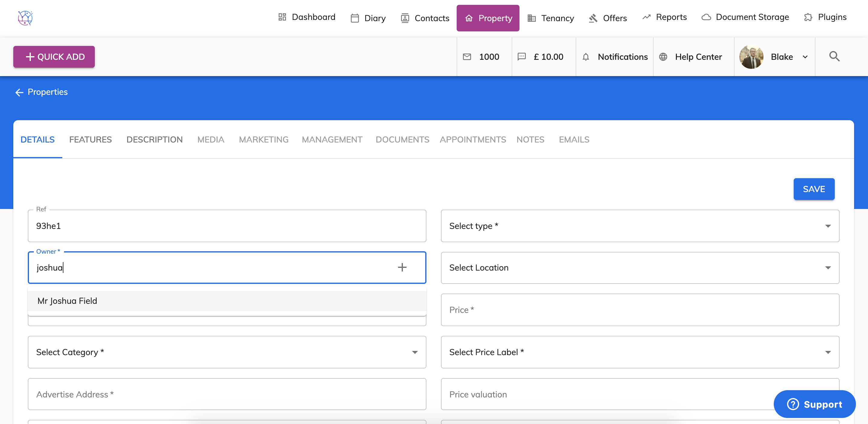Click the search magnifier icon
Image resolution: width=868 pixels, height=424 pixels.
(834, 56)
